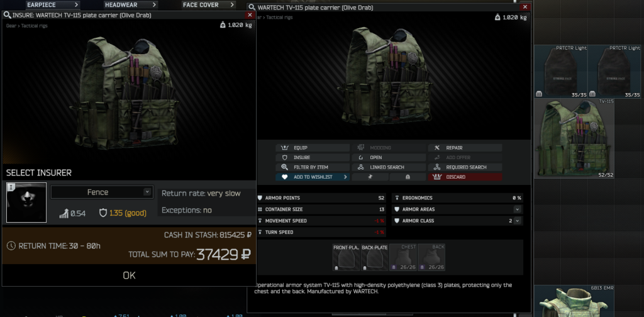Image resolution: width=644 pixels, height=317 pixels.
Task: Select the Back Plate slot
Action: (x=375, y=257)
